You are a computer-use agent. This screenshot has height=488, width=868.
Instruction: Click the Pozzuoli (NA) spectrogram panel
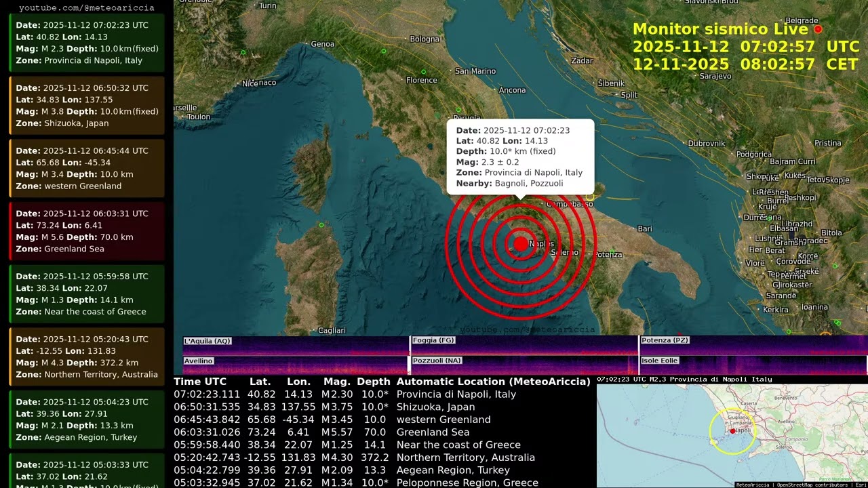524,366
